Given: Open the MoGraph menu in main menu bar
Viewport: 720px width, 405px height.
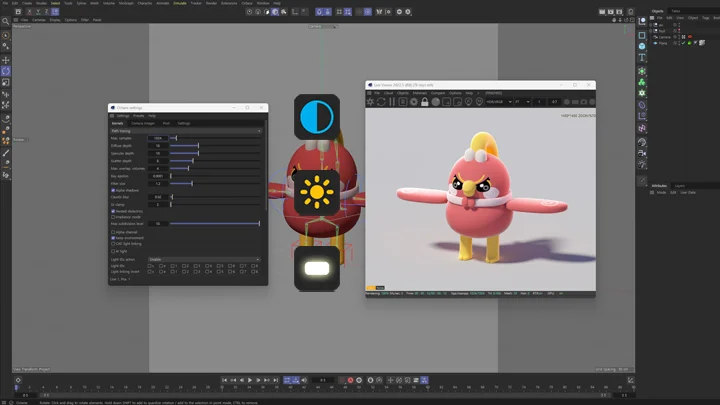Looking at the screenshot, I should pyautogui.click(x=126, y=3).
